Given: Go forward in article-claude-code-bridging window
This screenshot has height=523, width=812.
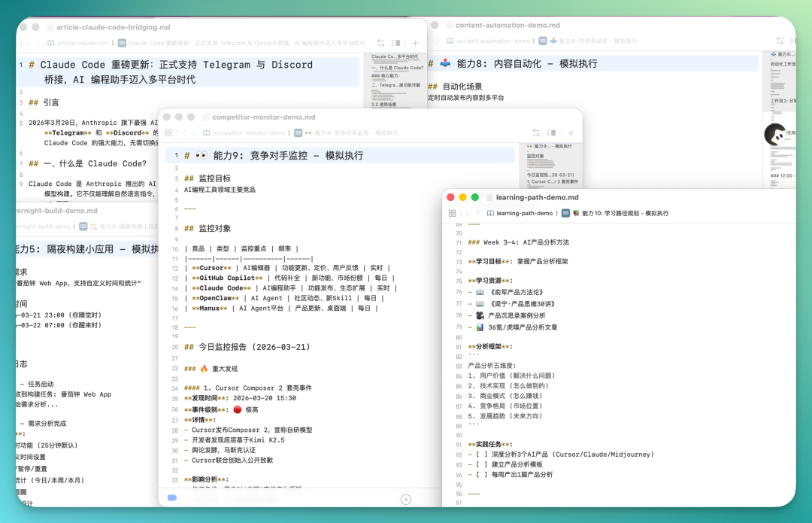Looking at the screenshot, I should point(38,43).
